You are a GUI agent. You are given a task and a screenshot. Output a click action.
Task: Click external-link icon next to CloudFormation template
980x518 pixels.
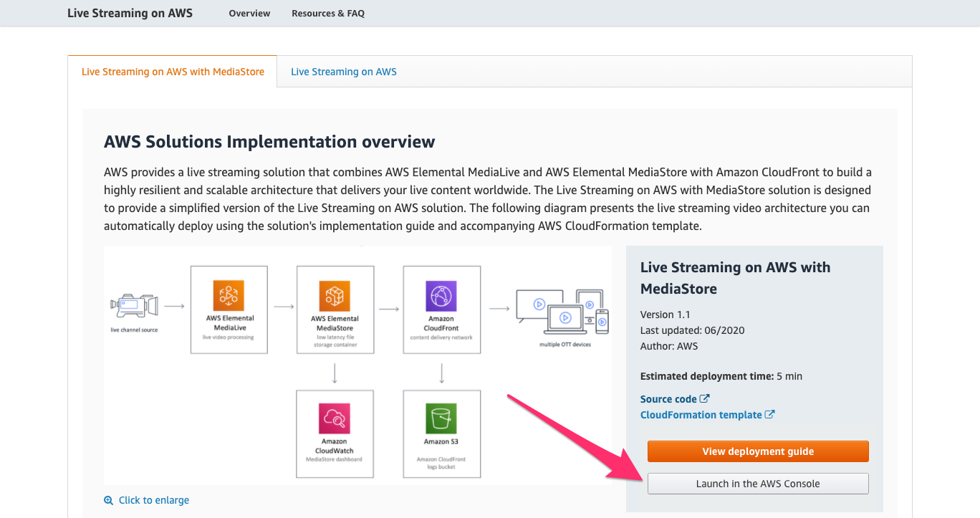tap(769, 414)
